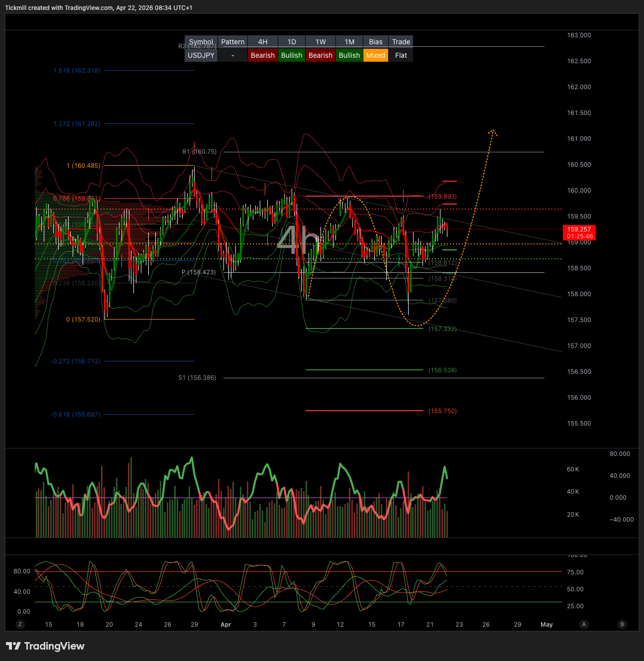Image resolution: width=644 pixels, height=661 pixels.
Task: Select the 1D column header
Action: (x=292, y=42)
